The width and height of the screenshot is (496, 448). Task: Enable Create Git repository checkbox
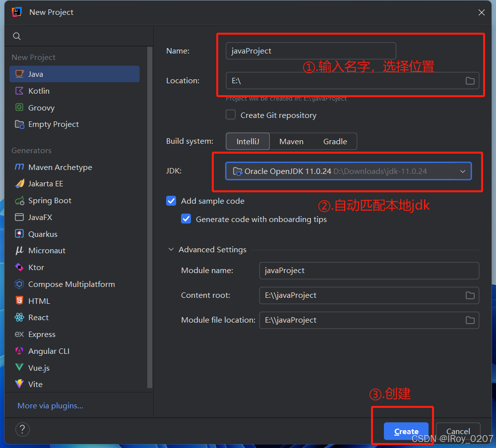point(231,115)
